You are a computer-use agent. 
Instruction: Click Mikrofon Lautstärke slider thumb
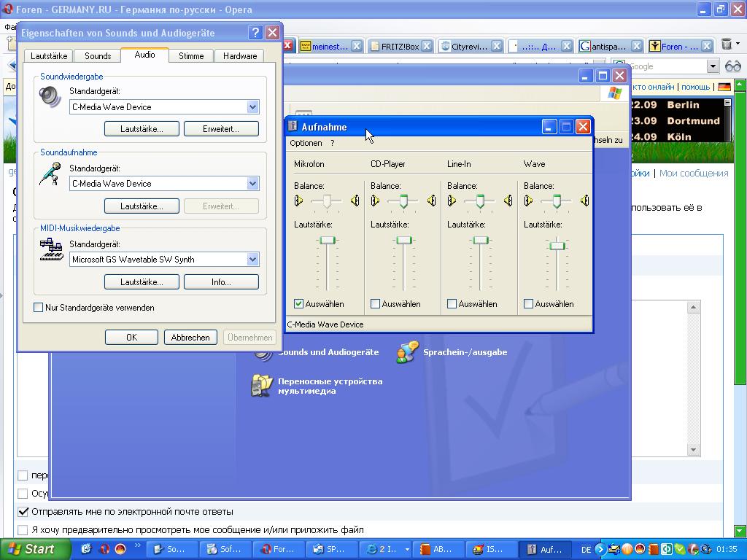(328, 240)
